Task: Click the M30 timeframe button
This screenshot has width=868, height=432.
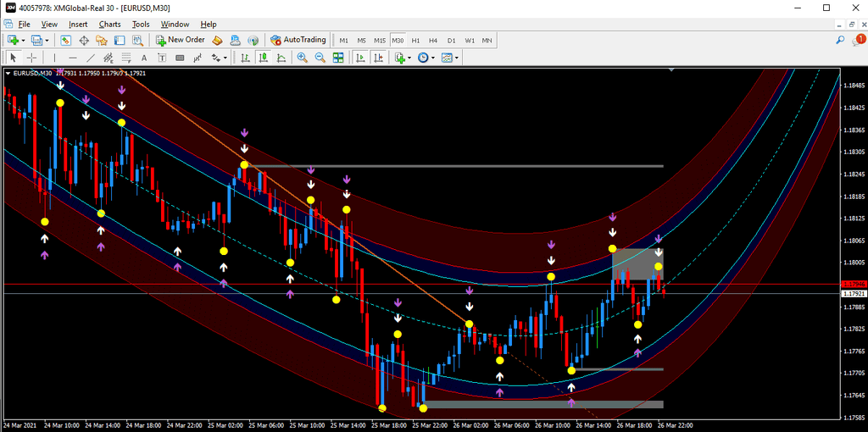Action: click(x=398, y=41)
